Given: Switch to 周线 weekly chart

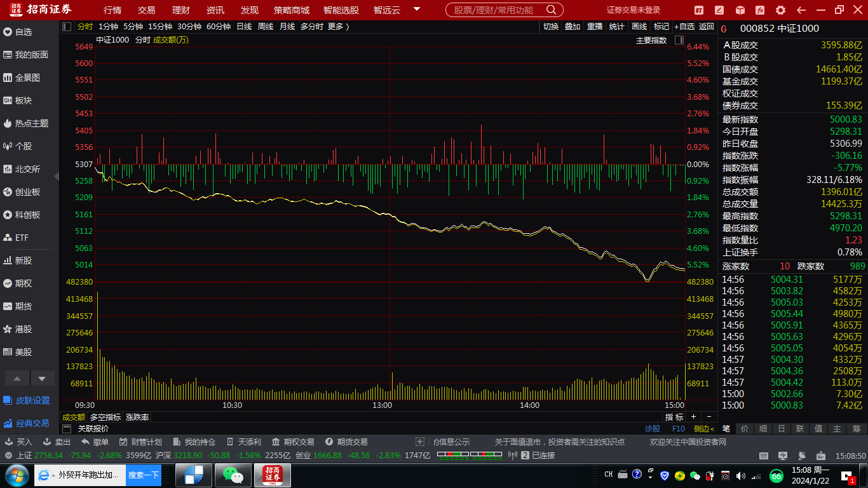Looking at the screenshot, I should point(266,27).
